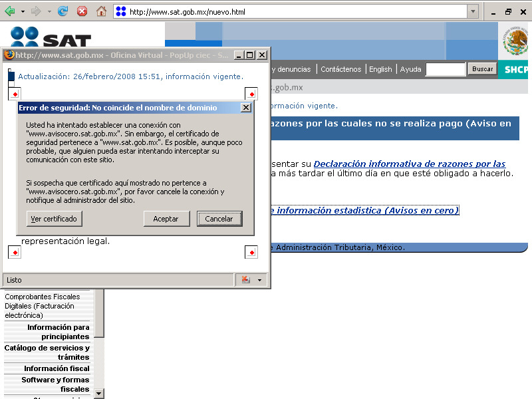The width and height of the screenshot is (532, 399).
Task: Open información estadística (Avisos en cero) link
Action: point(365,210)
